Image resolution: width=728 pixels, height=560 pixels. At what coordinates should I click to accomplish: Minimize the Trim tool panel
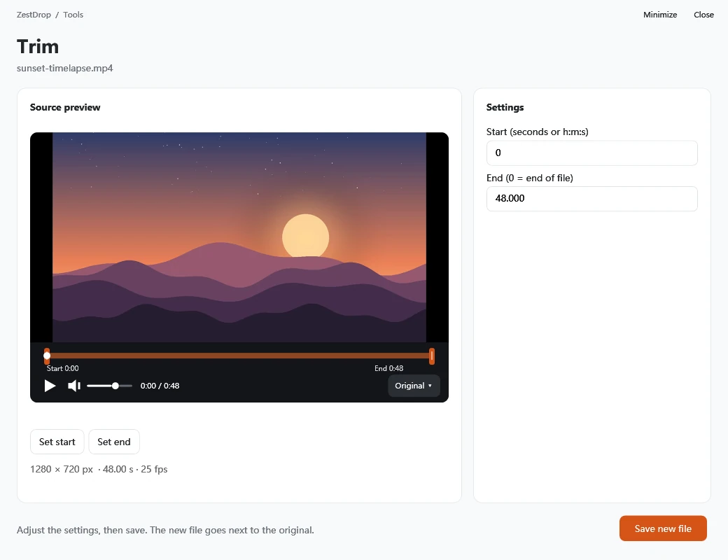pos(659,15)
